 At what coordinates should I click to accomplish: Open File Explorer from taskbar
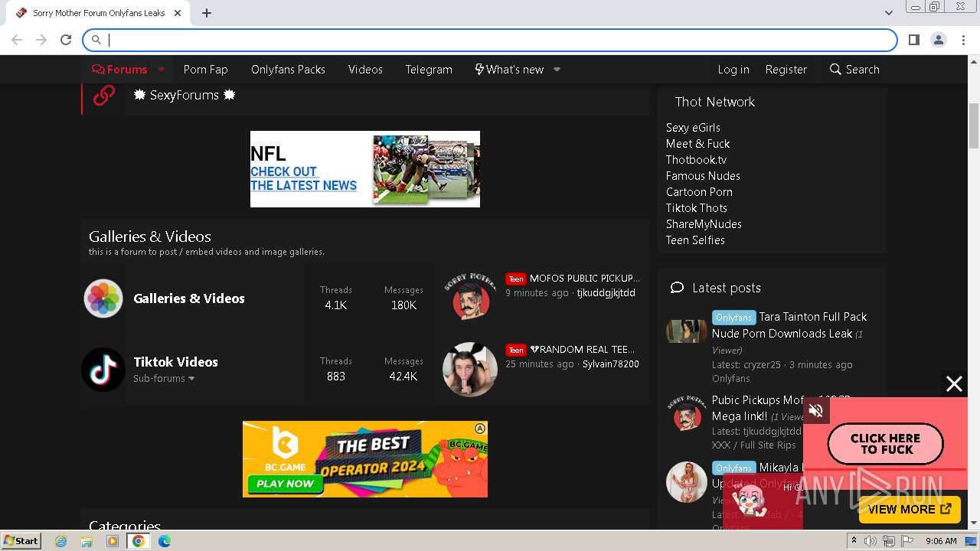click(87, 541)
